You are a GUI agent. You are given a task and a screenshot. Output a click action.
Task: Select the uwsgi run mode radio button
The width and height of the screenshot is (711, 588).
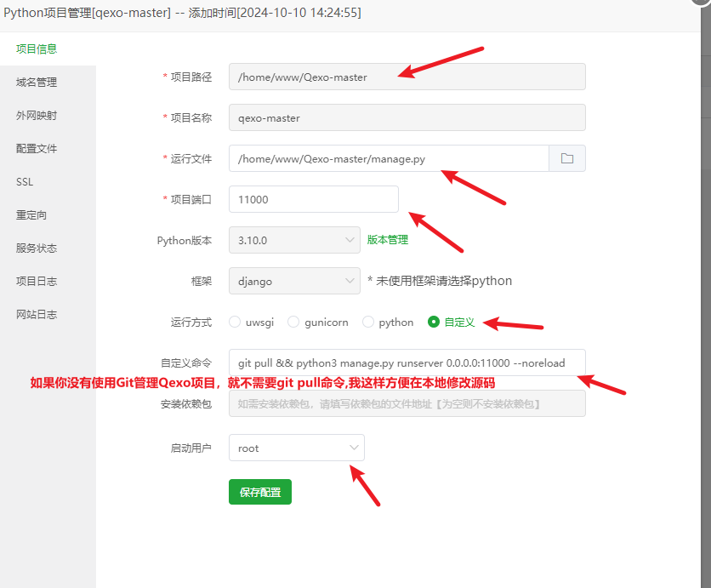click(235, 322)
